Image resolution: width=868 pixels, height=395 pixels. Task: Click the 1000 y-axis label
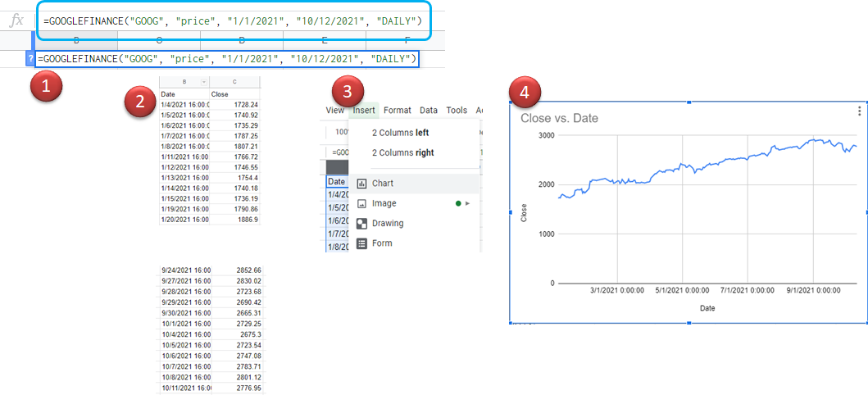pos(547,234)
